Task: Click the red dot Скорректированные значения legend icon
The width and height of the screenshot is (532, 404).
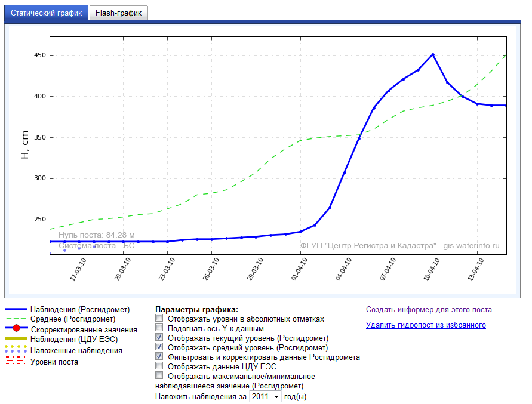Action: click(x=16, y=329)
